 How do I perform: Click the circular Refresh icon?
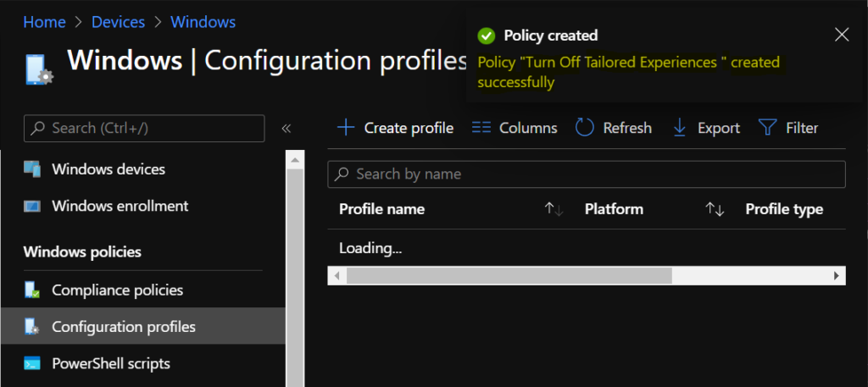(585, 128)
